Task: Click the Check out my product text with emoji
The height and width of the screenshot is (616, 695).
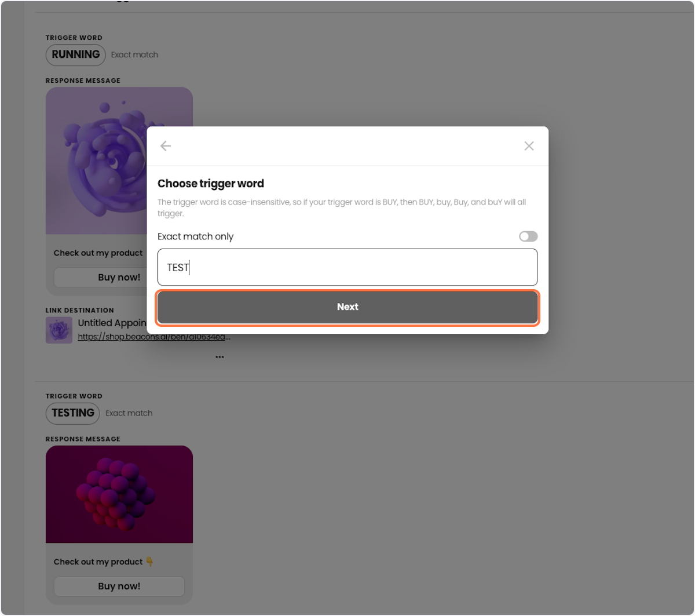Action: (x=104, y=562)
